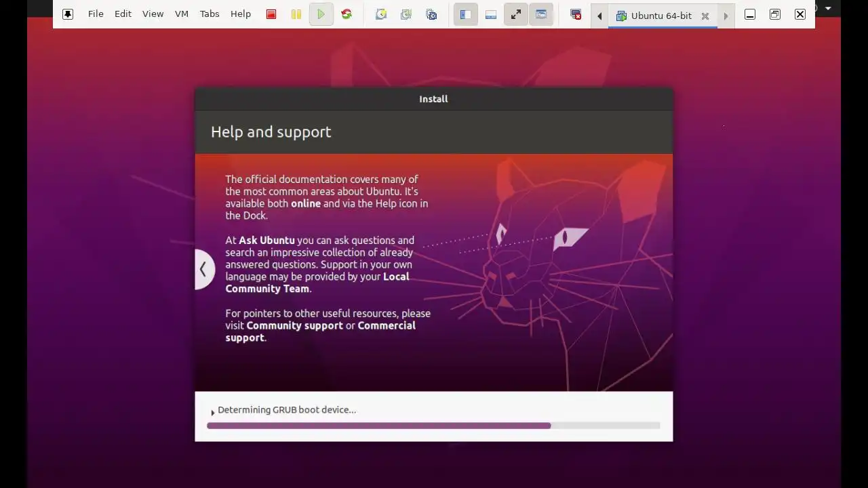Click the "Determining GRUB boot device..." status text

pyautogui.click(x=287, y=409)
